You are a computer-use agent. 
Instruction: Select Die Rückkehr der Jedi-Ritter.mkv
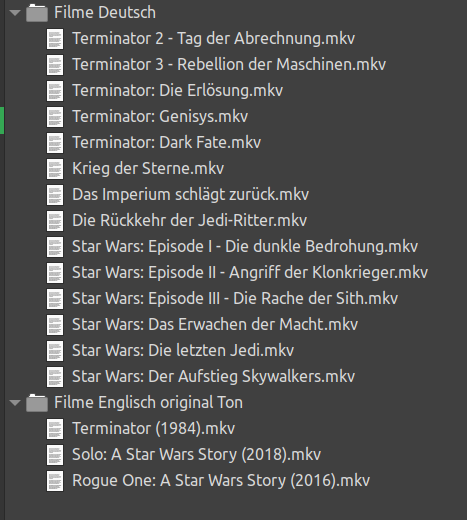pos(190,220)
